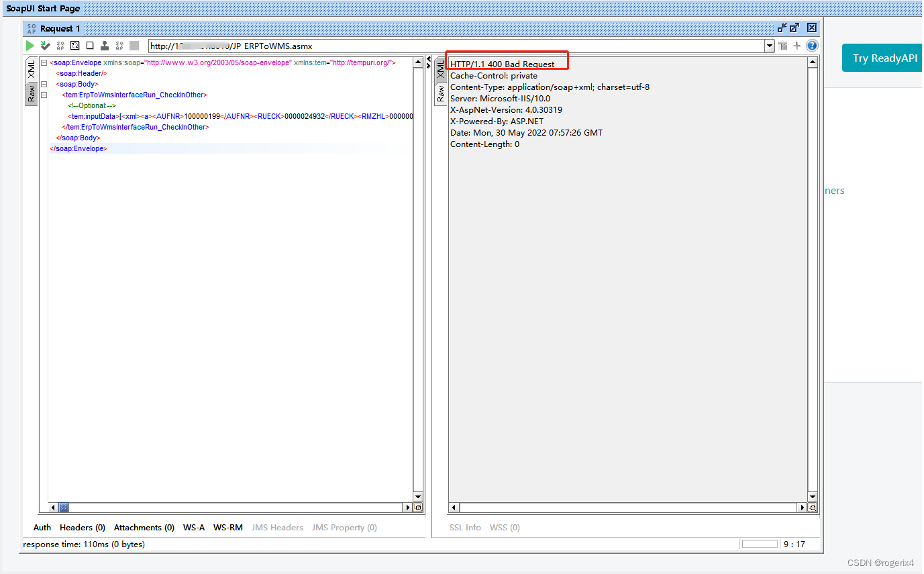The height and width of the screenshot is (574, 924).
Task: Click the <!--Optional:--> comment line
Action: click(92, 105)
